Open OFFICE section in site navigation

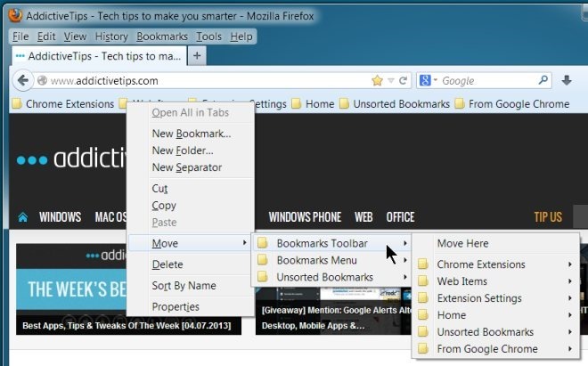[401, 217]
